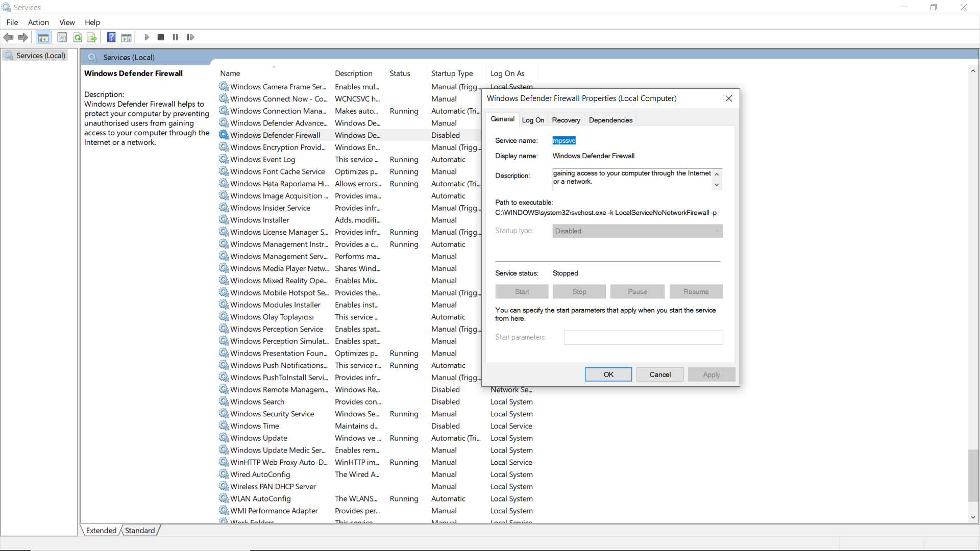Image resolution: width=980 pixels, height=551 pixels.
Task: Click gear icon of Windows Update row
Action: pos(224,438)
